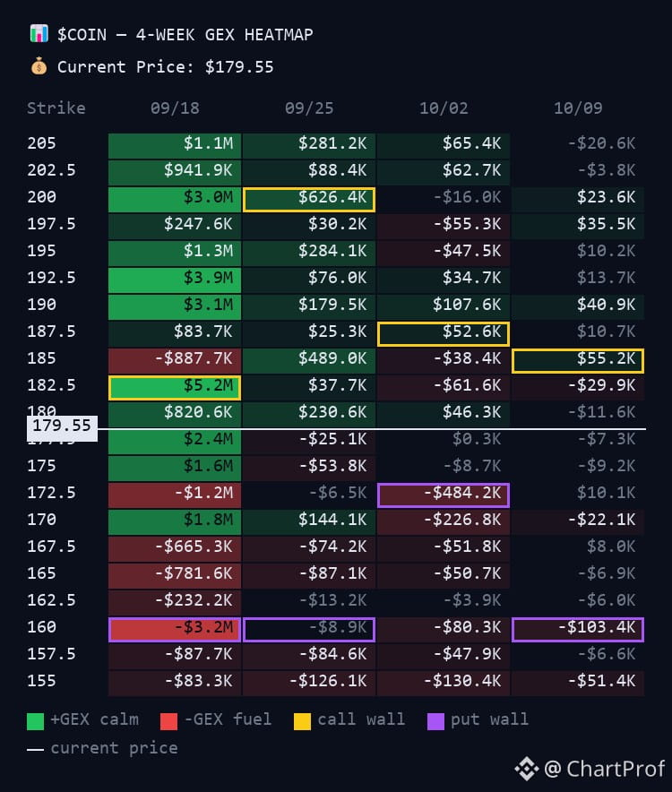Viewport: 672px width, 792px height.
Task: Click the -$484.2K put wall cell
Action: coord(444,495)
